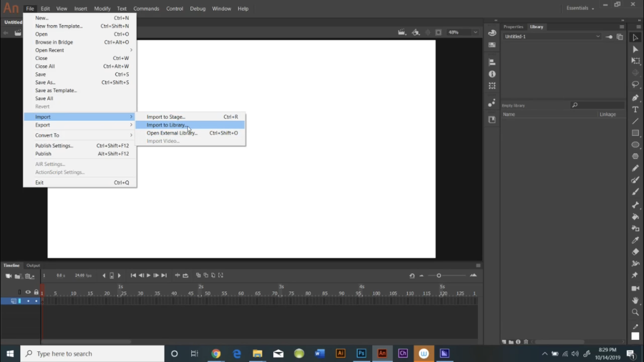This screenshot has width=644, height=362.
Task: Select the Zoom magnifier tool
Action: point(635,312)
